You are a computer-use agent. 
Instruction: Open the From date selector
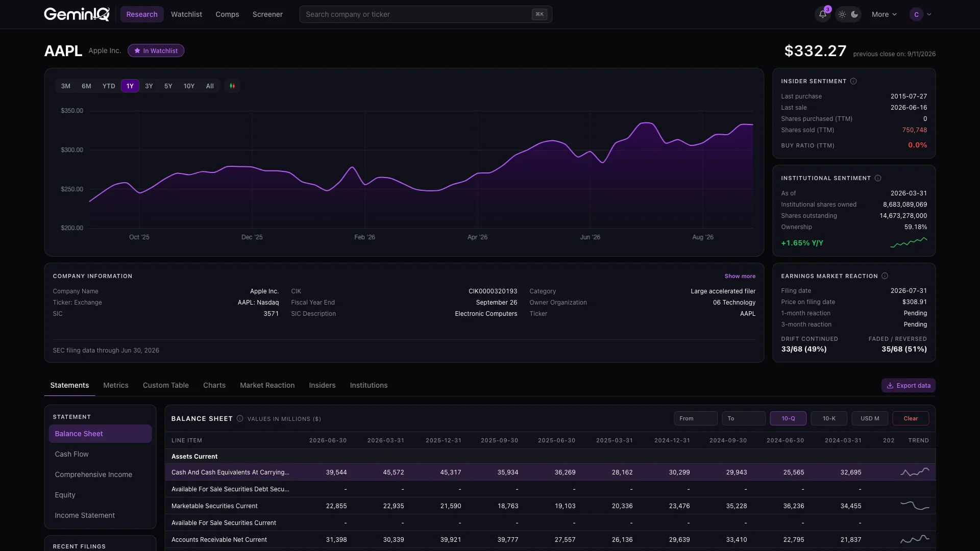point(696,418)
